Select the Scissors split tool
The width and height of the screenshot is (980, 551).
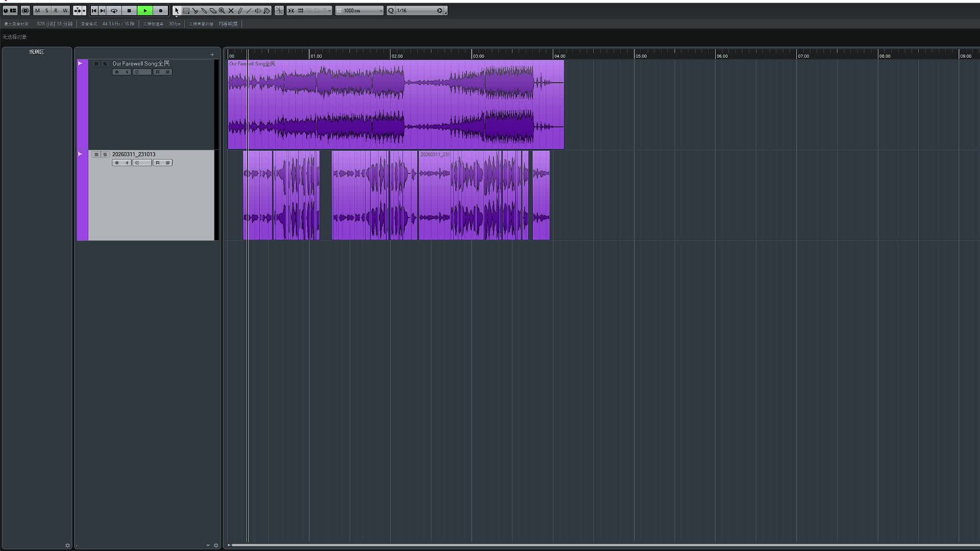click(195, 10)
